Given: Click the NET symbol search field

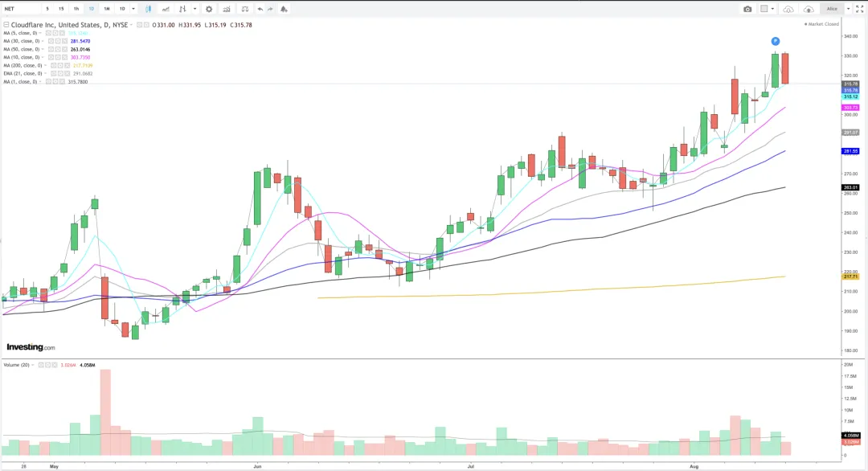Looking at the screenshot, I should pyautogui.click(x=21, y=9).
